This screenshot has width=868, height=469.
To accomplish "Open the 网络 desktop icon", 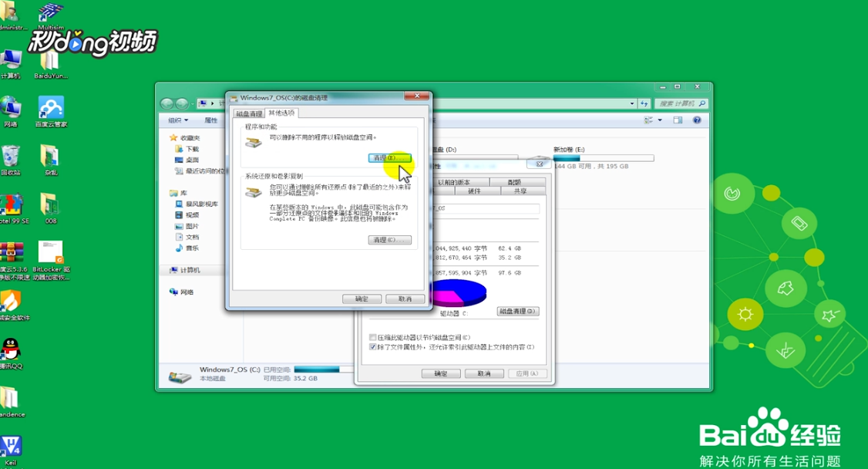I will [11, 112].
